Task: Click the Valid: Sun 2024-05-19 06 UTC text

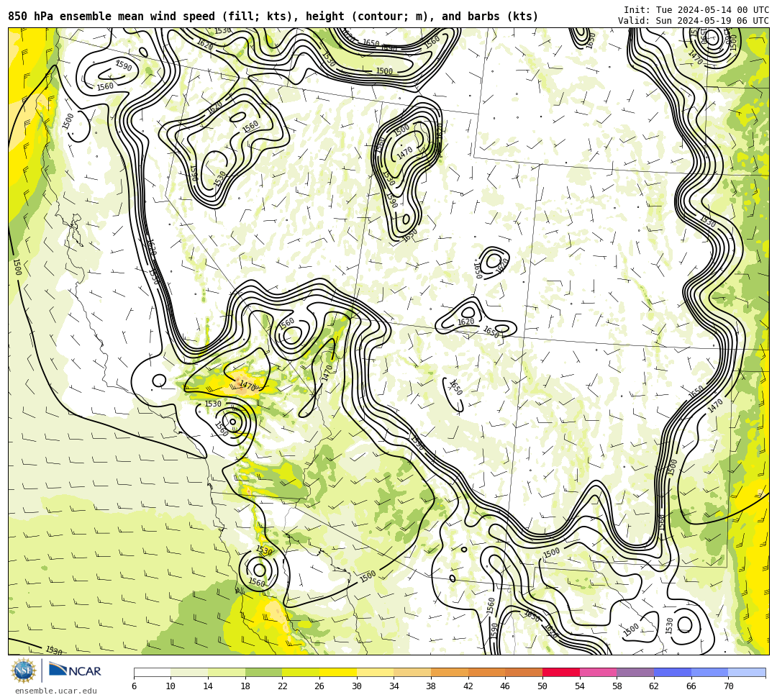Action: (694, 21)
